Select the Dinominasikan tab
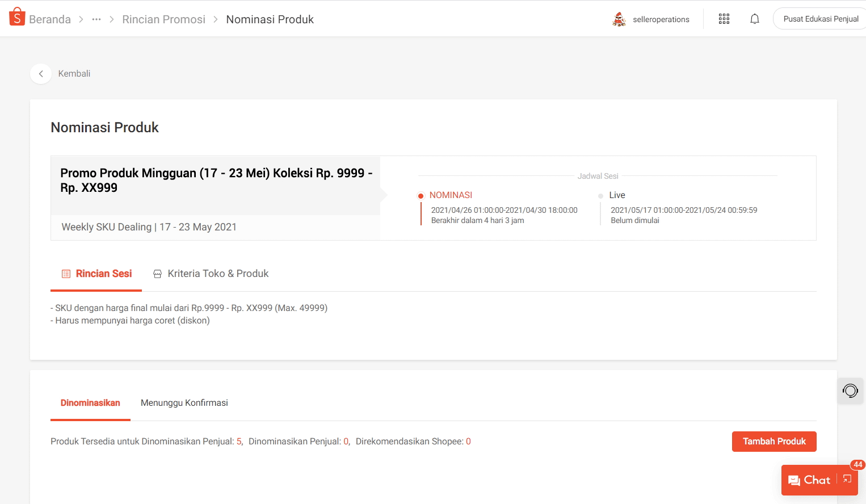Image resolution: width=866 pixels, height=504 pixels. point(90,403)
